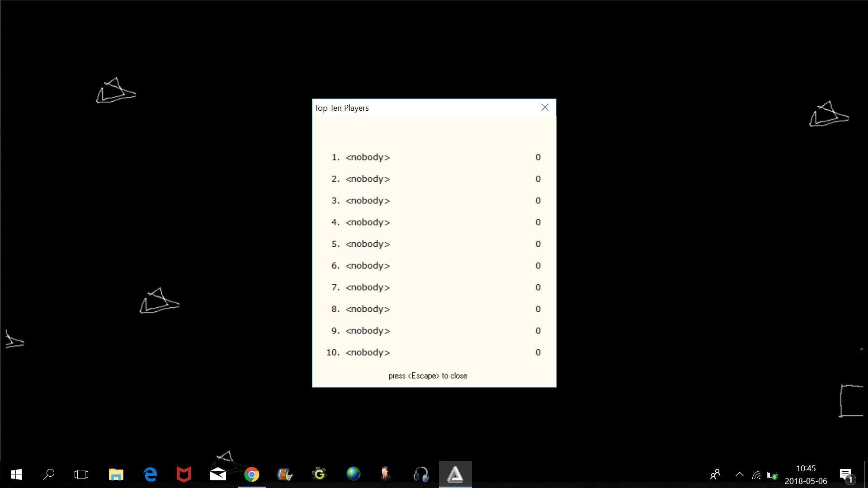Open the People icon in system tray
The height and width of the screenshot is (488, 868).
pyautogui.click(x=715, y=474)
